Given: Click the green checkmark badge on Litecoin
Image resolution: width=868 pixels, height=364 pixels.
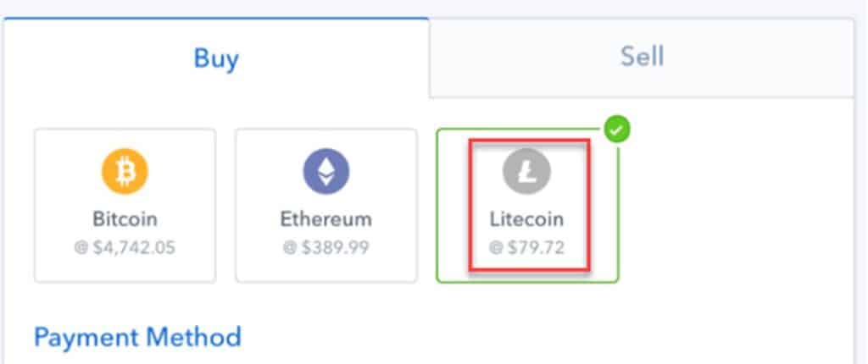Looking at the screenshot, I should 617,130.
